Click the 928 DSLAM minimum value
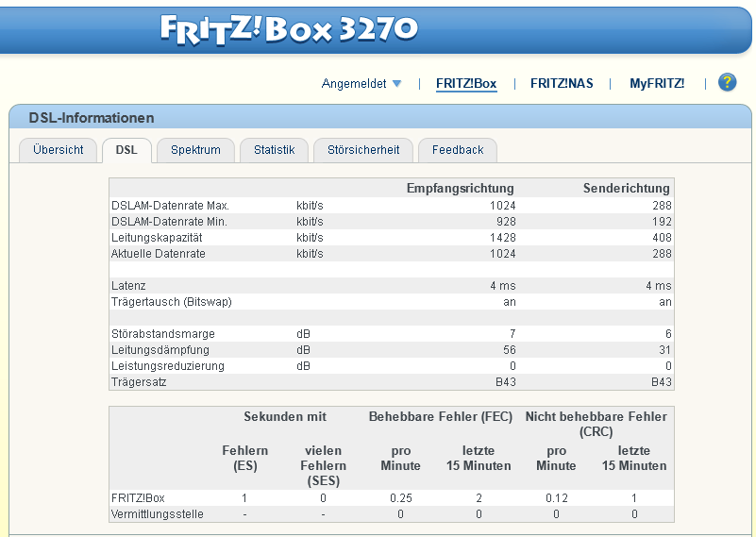Screen dimensions: 756x537 click(506, 222)
